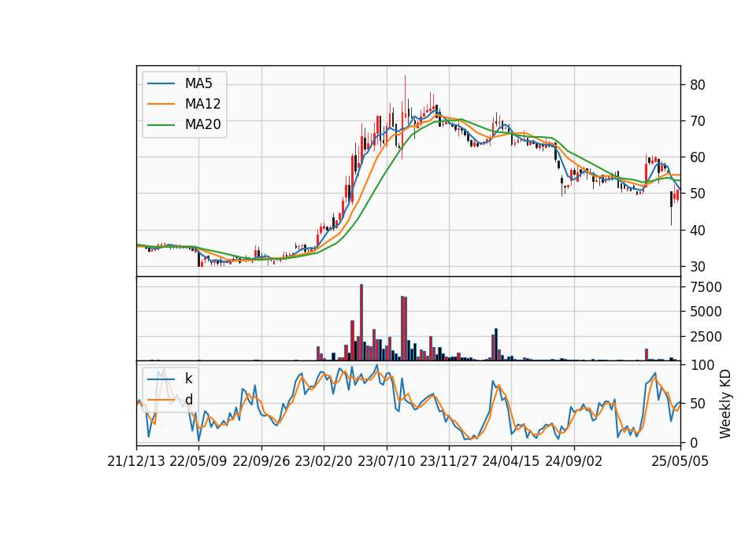Click the 23/07/10 date tick label

(x=386, y=462)
